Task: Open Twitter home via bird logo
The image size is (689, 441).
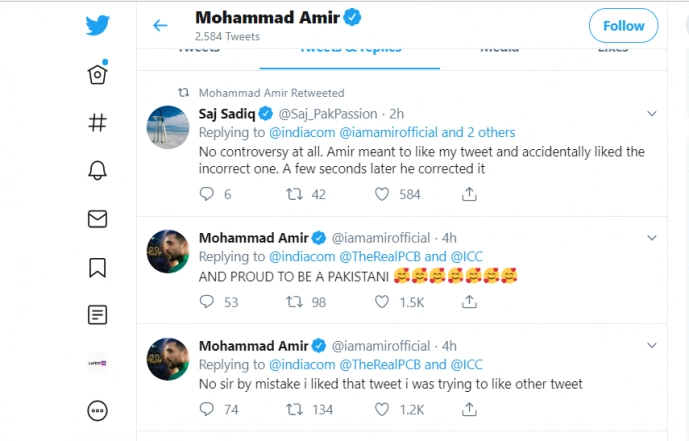Action: pos(98,26)
